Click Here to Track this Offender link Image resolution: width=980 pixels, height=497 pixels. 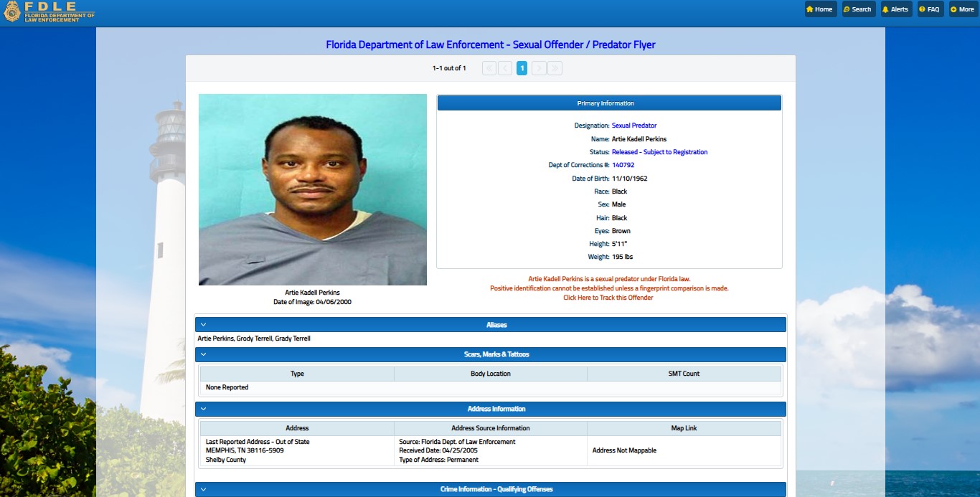coord(608,298)
